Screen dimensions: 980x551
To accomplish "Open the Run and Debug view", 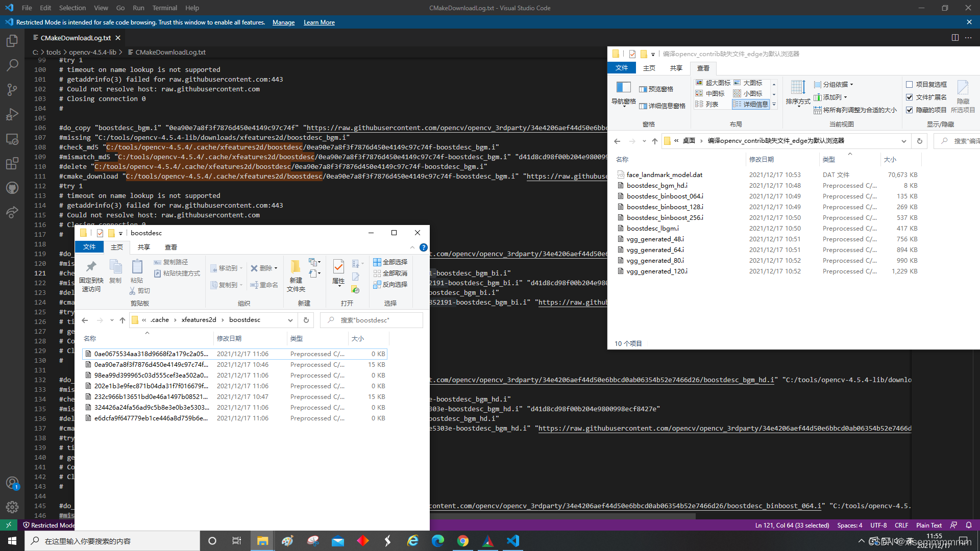I will pos(12,114).
